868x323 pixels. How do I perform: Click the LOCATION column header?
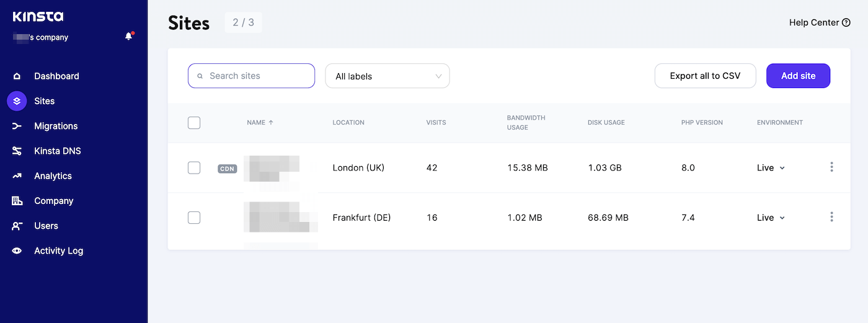(x=348, y=123)
